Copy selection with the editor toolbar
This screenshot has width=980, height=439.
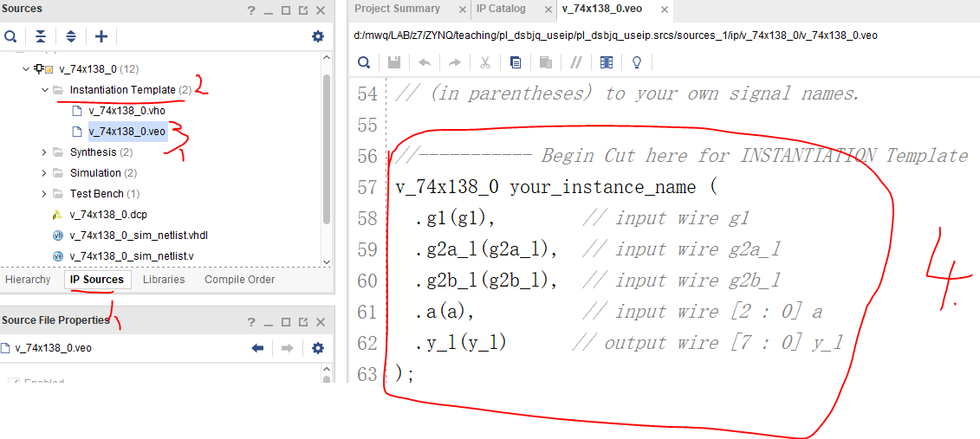pyautogui.click(x=515, y=61)
